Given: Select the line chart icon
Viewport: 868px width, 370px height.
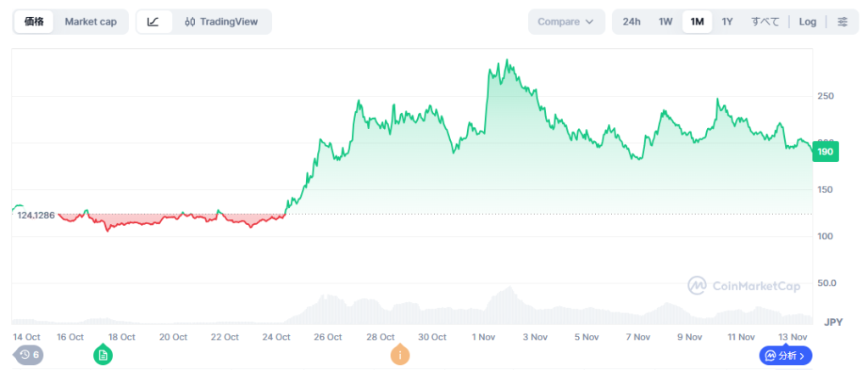Looking at the screenshot, I should 153,21.
